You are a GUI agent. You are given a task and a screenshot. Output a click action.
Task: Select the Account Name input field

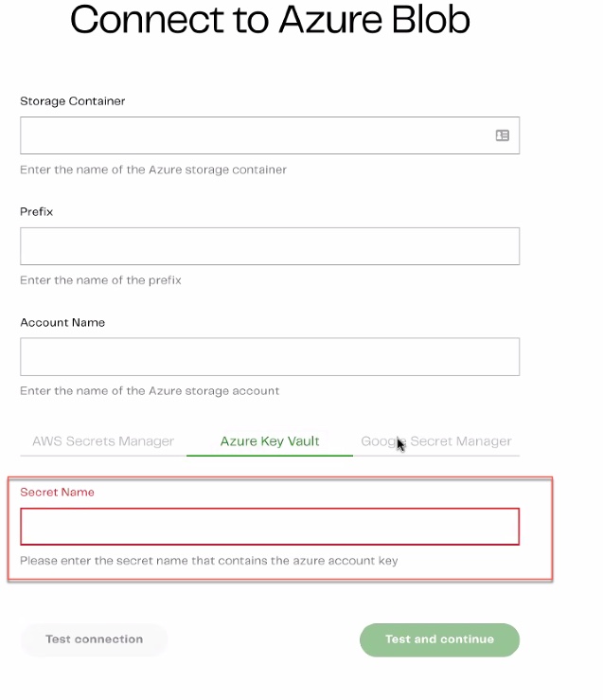[x=270, y=357]
